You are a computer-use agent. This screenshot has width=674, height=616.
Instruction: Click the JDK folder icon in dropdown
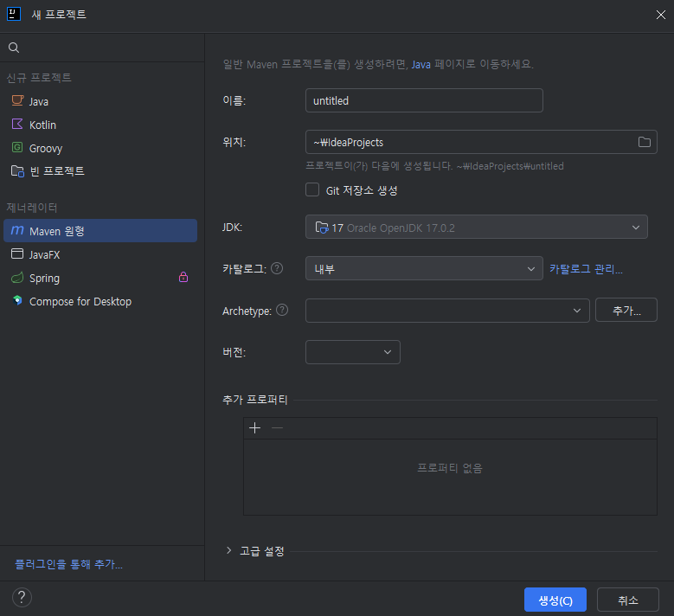[322, 227]
